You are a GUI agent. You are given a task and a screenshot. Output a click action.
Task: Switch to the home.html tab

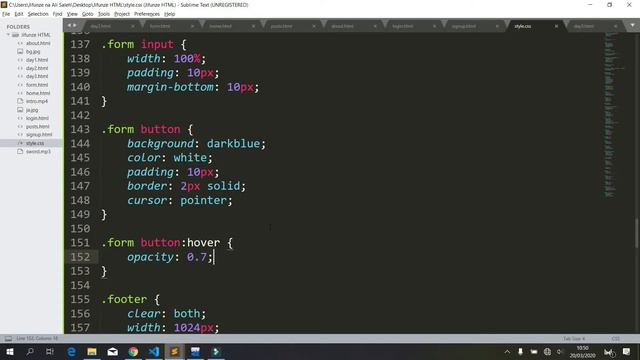click(x=220, y=26)
